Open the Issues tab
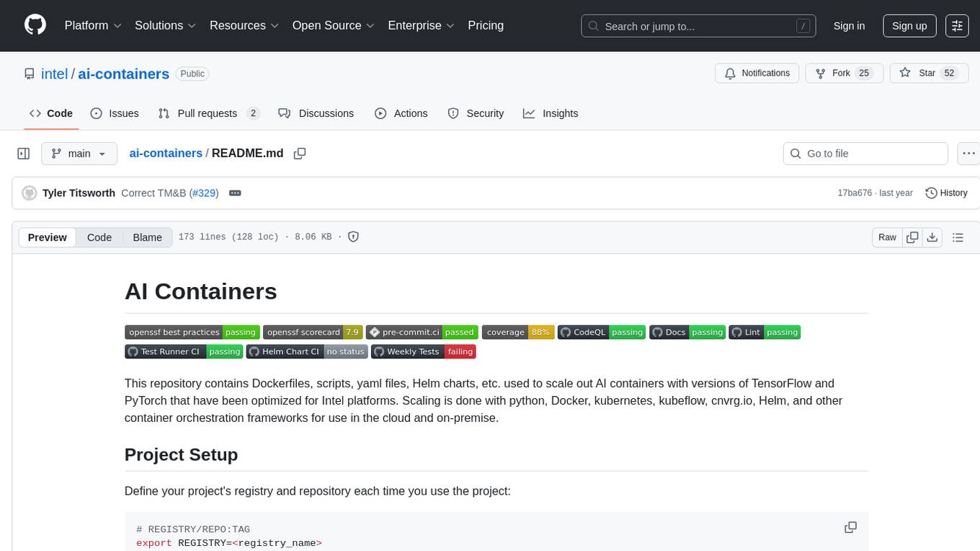980x551 pixels. [x=115, y=113]
